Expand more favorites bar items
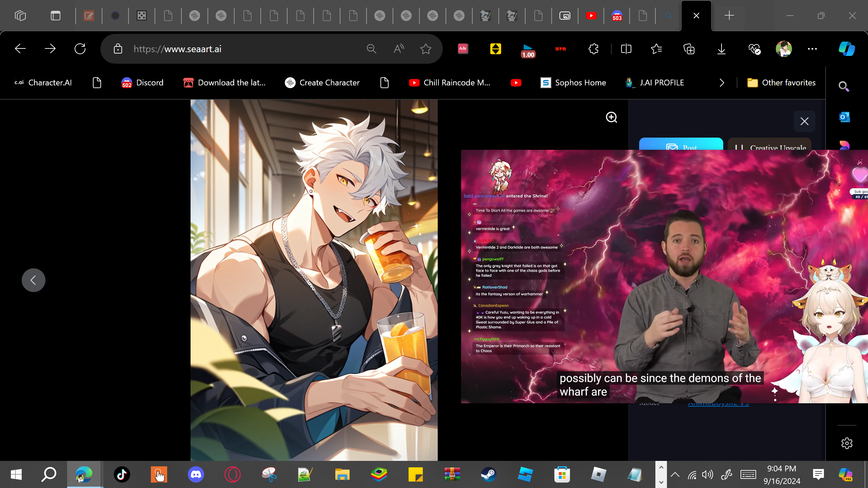The width and height of the screenshot is (868, 488). (x=722, y=83)
